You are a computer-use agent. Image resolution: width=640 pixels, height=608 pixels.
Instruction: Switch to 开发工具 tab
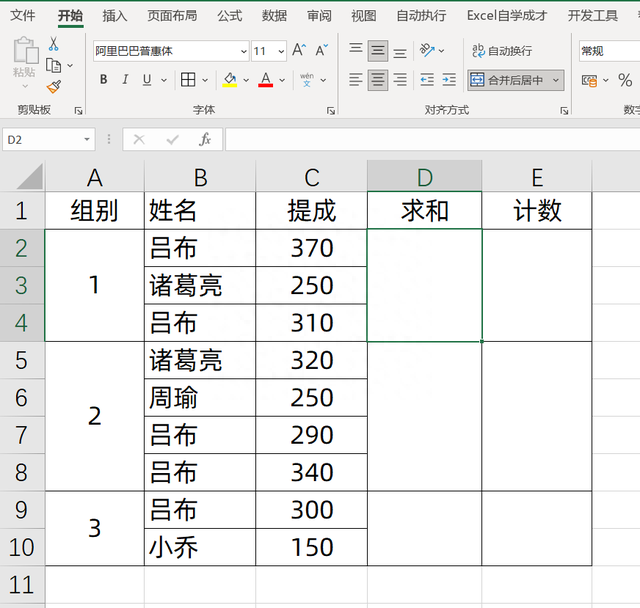(593, 16)
